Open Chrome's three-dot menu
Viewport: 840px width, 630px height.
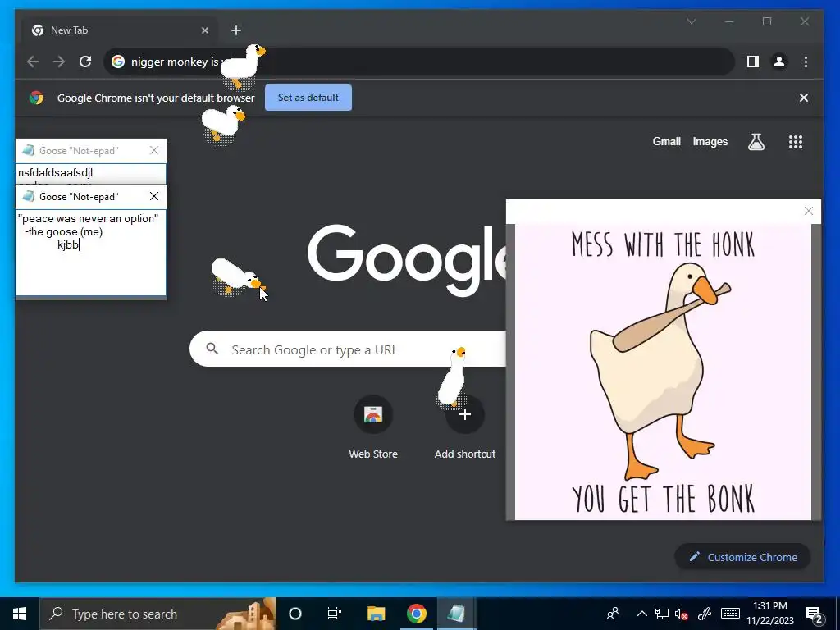point(806,62)
